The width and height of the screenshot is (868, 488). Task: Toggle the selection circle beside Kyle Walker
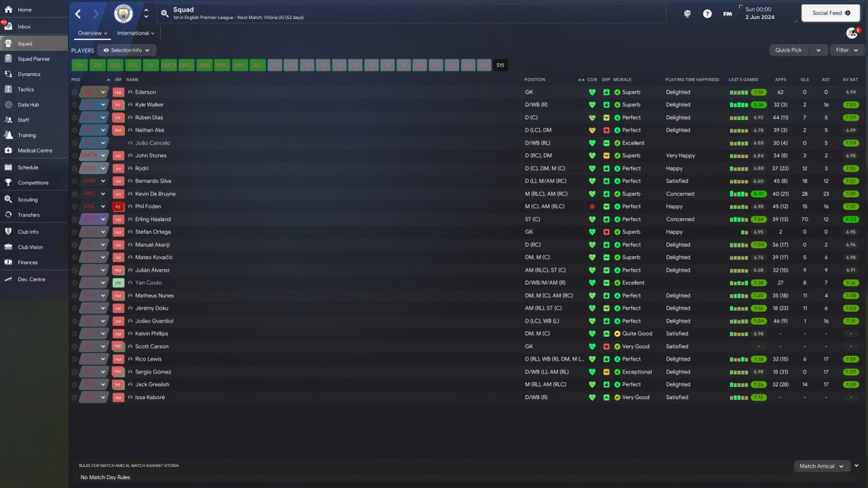[x=75, y=105]
